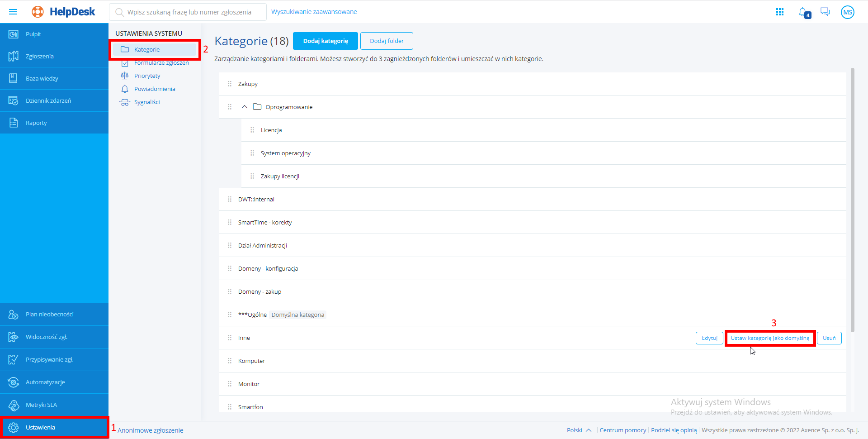Grab the drag handle of Zakupy row
The image size is (868, 439).
(x=230, y=84)
